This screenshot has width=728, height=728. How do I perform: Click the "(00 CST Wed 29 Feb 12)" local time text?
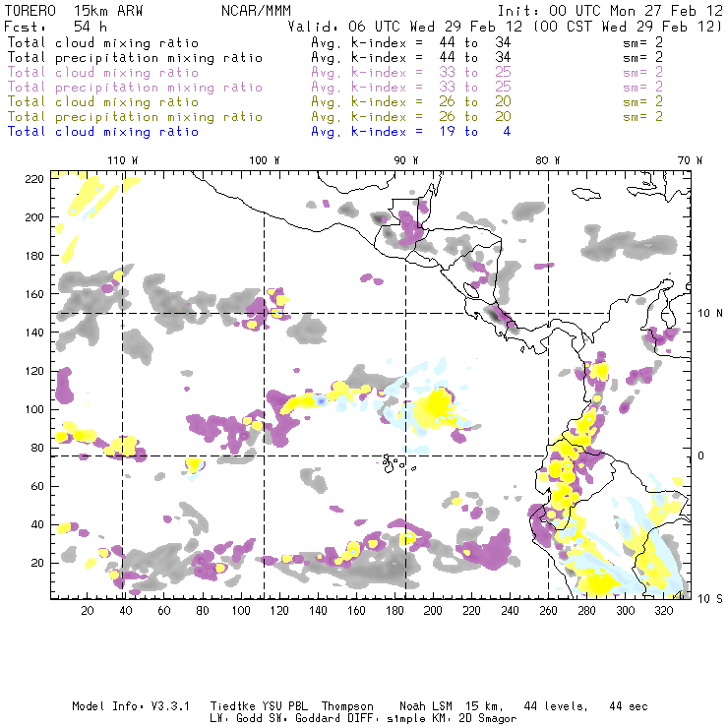pyautogui.click(x=628, y=27)
